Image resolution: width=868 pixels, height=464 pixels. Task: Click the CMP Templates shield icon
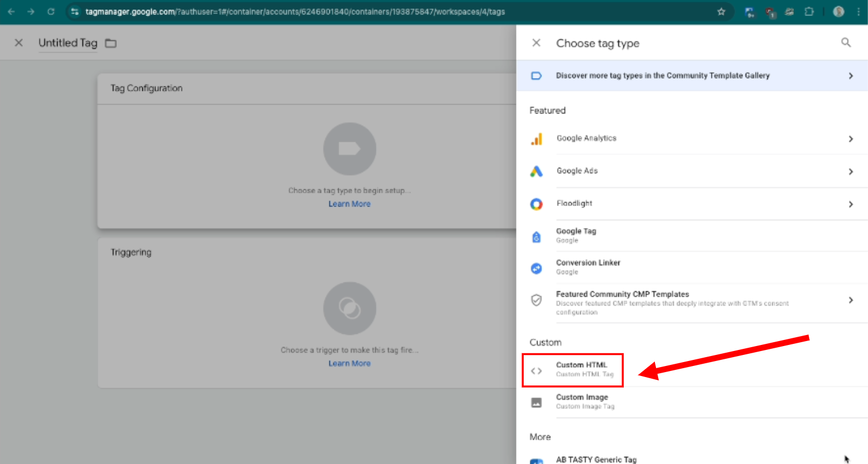(x=536, y=300)
